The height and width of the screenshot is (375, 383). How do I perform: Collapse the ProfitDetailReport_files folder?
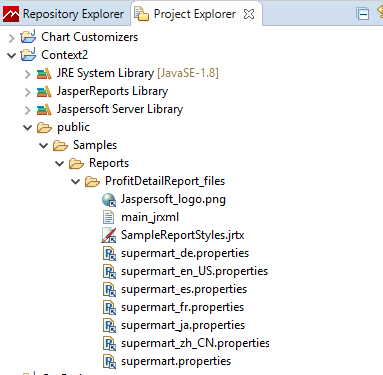point(76,181)
